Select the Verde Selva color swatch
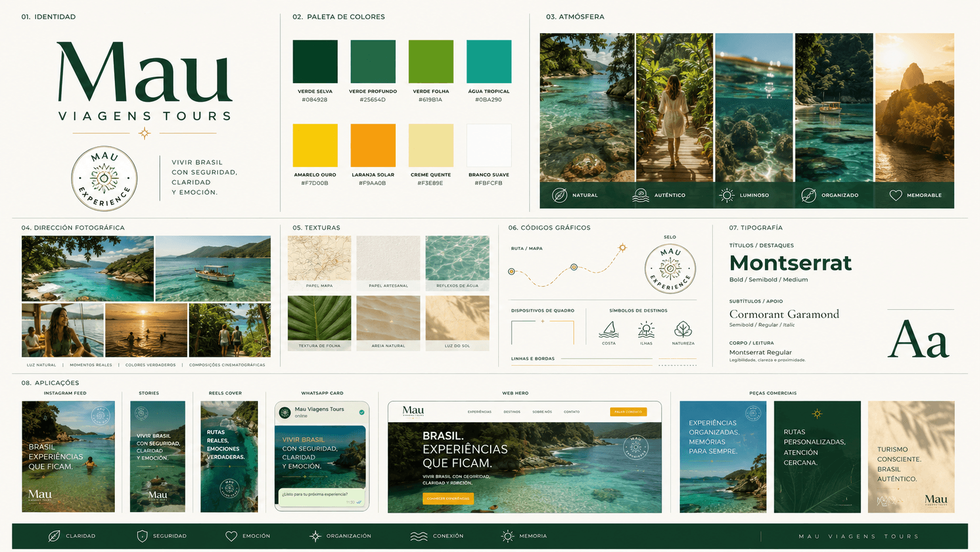The image size is (980, 552). pyautogui.click(x=315, y=62)
